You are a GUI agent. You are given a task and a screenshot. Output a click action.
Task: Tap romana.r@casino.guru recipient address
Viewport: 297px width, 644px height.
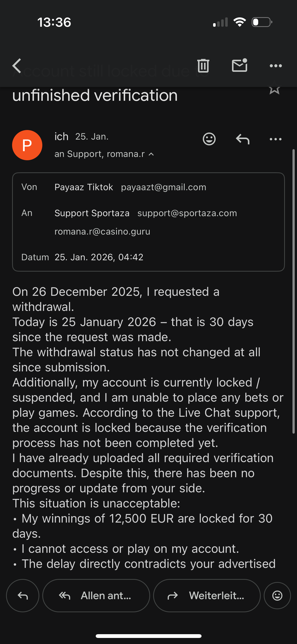[x=102, y=231]
